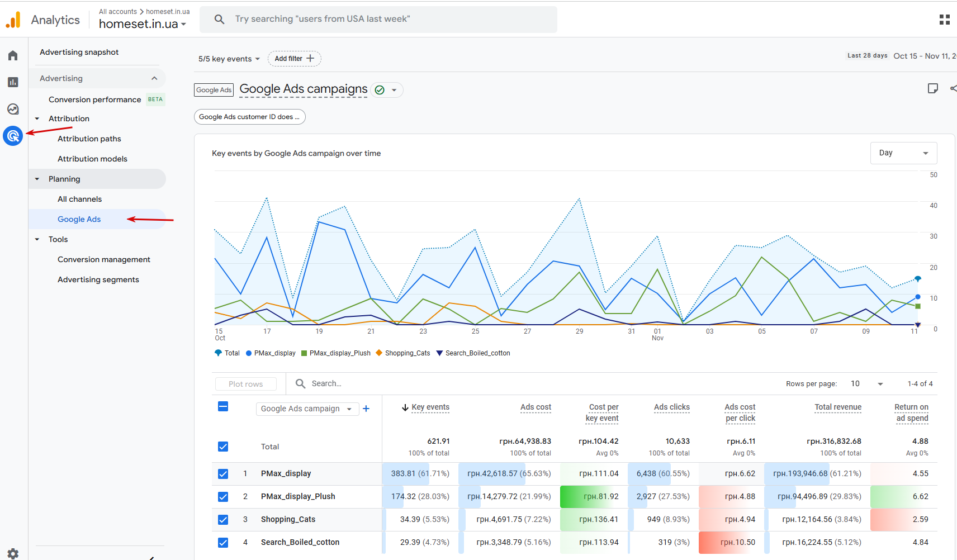Screen dimensions: 957x560
Task: Open the Google Ads campaign dimension dropdown
Action: pyautogui.click(x=307, y=409)
